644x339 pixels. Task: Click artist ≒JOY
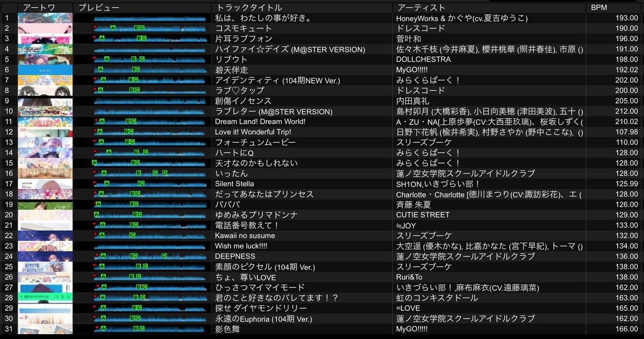tap(406, 225)
